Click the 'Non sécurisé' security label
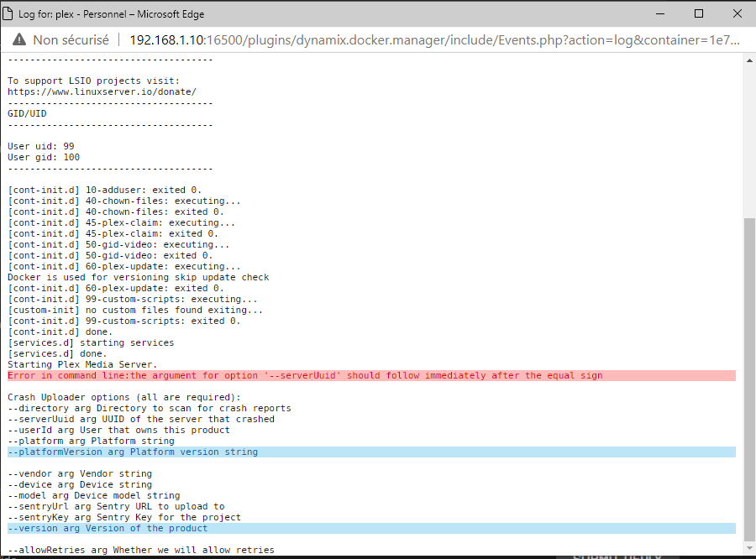The width and height of the screenshot is (756, 559). coord(71,40)
